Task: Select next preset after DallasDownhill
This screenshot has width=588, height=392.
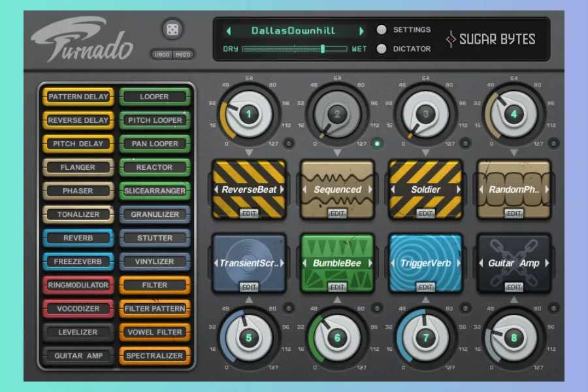Action: (x=361, y=31)
